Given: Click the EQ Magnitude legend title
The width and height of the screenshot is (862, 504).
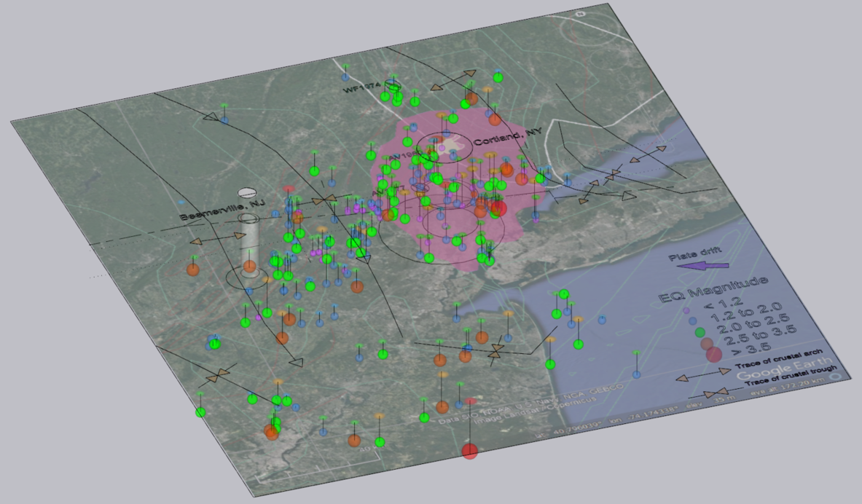Looking at the screenshot, I should pyautogui.click(x=712, y=289).
